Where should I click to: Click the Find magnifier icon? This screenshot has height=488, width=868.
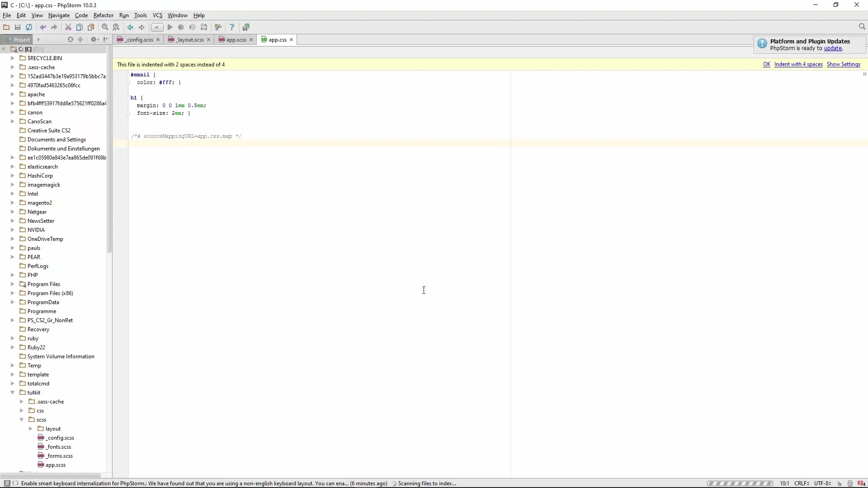[105, 27]
